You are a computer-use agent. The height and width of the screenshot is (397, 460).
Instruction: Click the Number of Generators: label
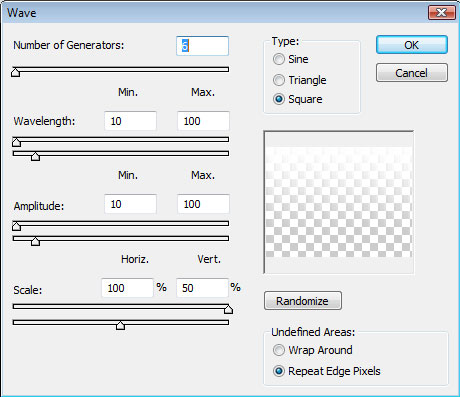69,45
